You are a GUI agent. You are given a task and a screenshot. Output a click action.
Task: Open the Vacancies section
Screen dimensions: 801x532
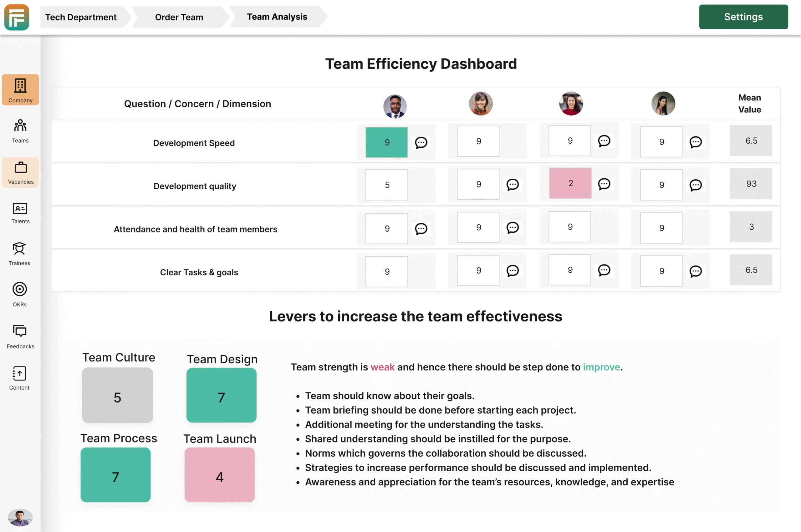pyautogui.click(x=20, y=172)
